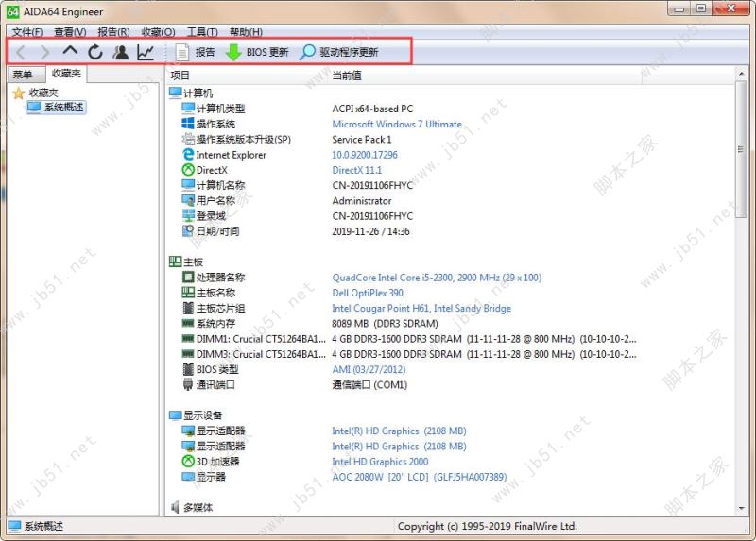Open the 文件(F) menu

[x=27, y=32]
